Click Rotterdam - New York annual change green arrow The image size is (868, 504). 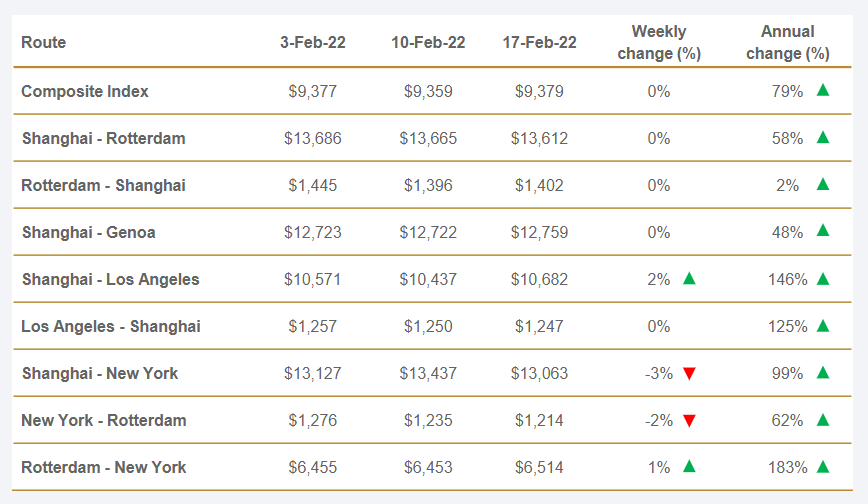point(823,466)
